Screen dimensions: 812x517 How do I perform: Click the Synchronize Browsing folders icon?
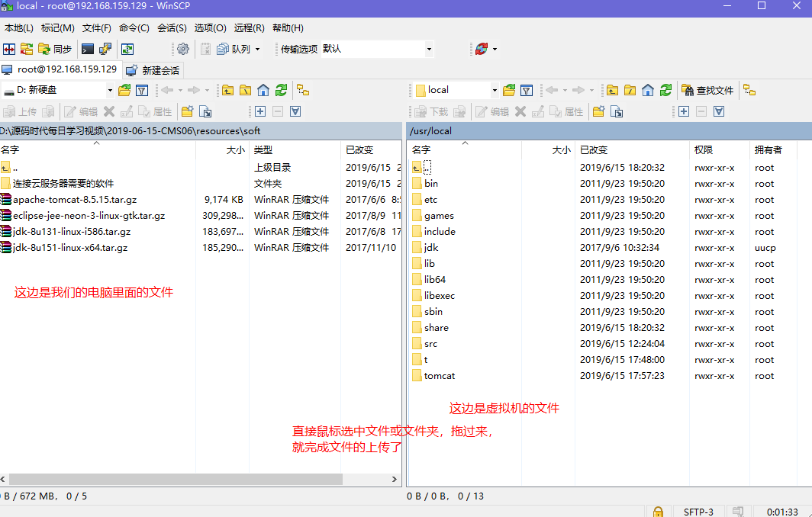click(27, 49)
